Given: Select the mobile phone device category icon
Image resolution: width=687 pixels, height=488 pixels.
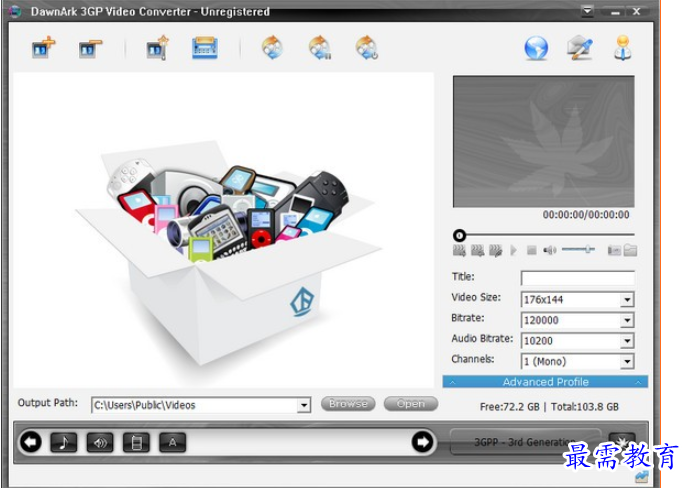Looking at the screenshot, I should point(136,442).
